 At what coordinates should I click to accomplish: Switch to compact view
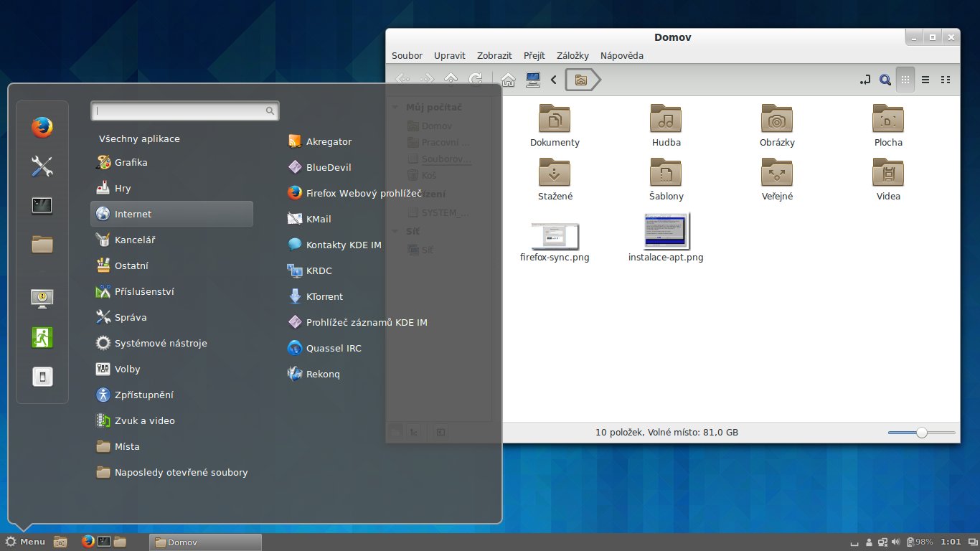[946, 80]
